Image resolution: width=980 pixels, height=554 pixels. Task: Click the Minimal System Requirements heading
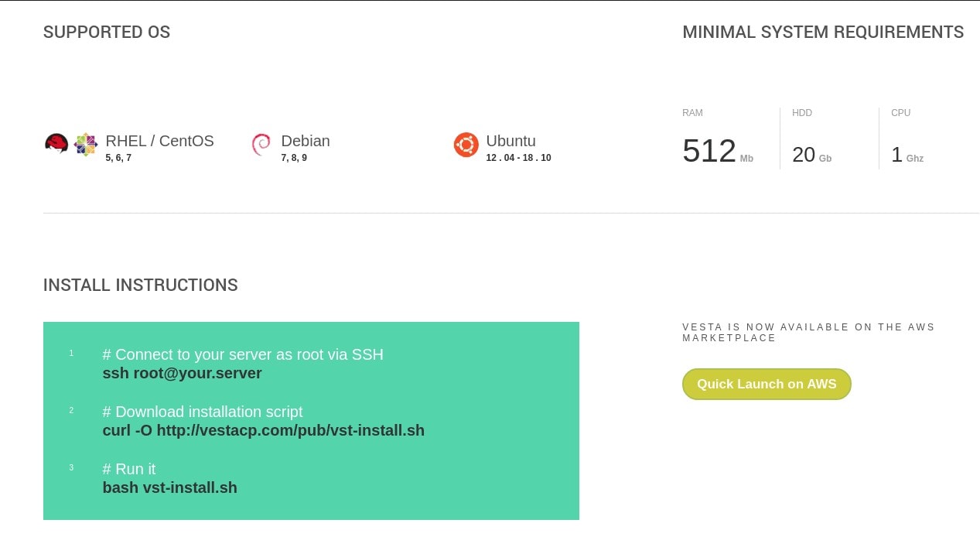(x=823, y=32)
